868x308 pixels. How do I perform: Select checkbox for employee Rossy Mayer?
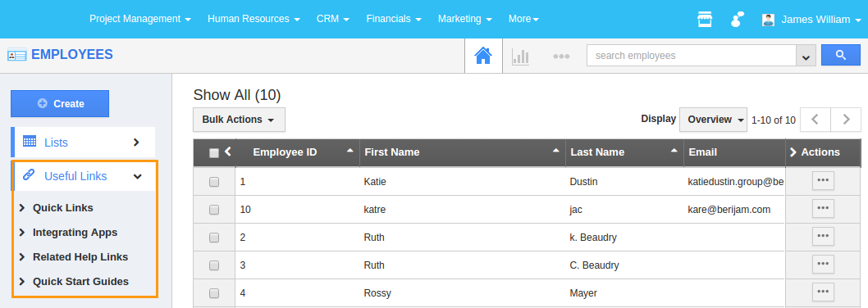click(x=214, y=293)
